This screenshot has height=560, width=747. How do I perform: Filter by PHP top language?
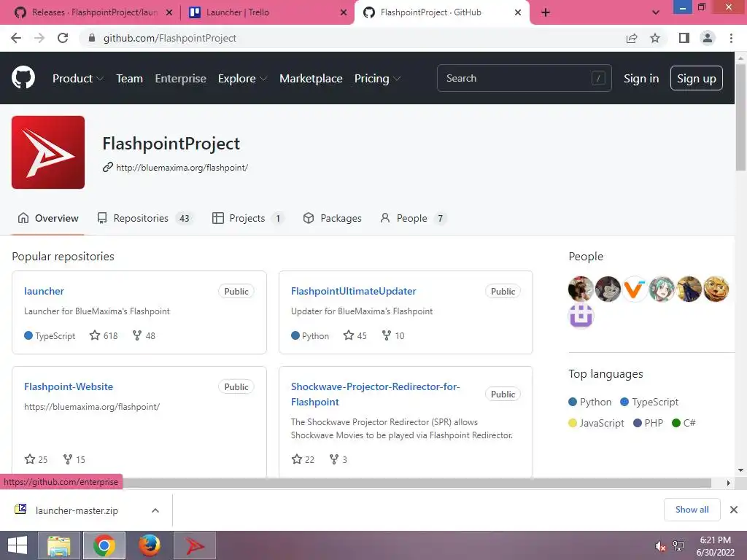coord(649,423)
